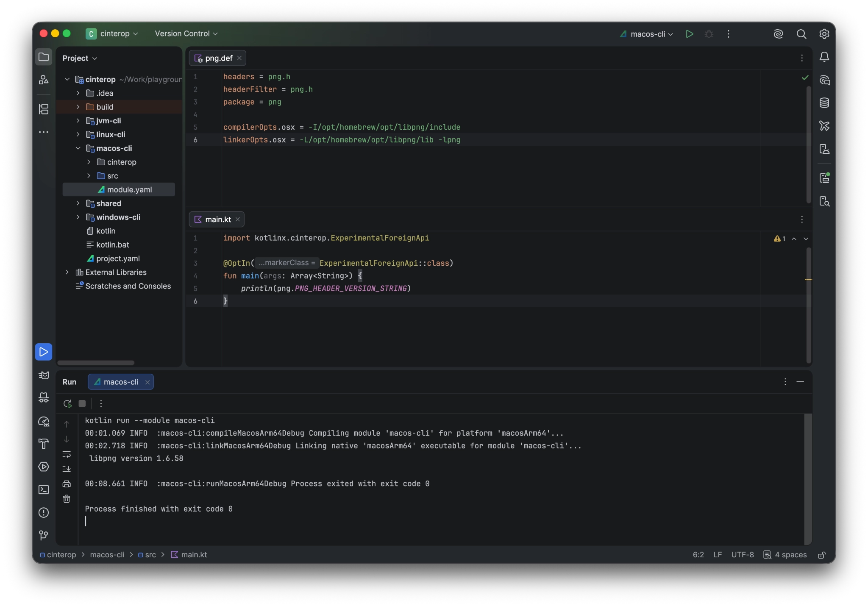Image resolution: width=868 pixels, height=606 pixels.
Task: Open the Database tool window
Action: coord(824,103)
